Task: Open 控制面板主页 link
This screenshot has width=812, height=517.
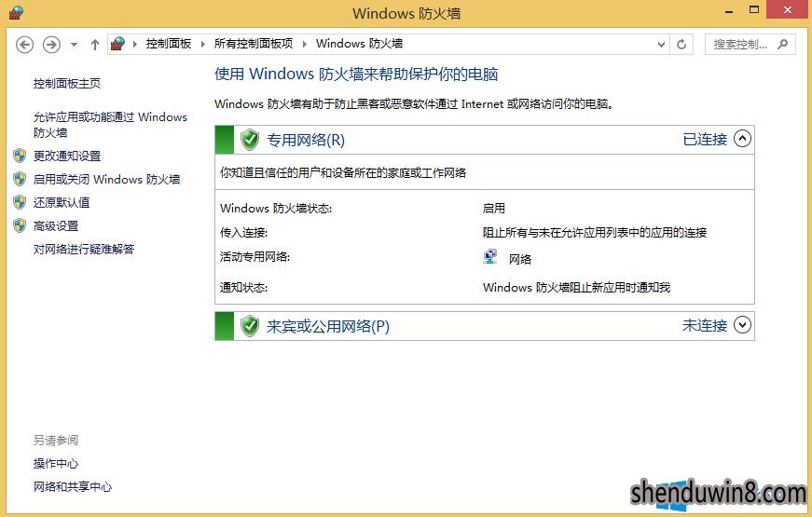Action: tap(67, 83)
